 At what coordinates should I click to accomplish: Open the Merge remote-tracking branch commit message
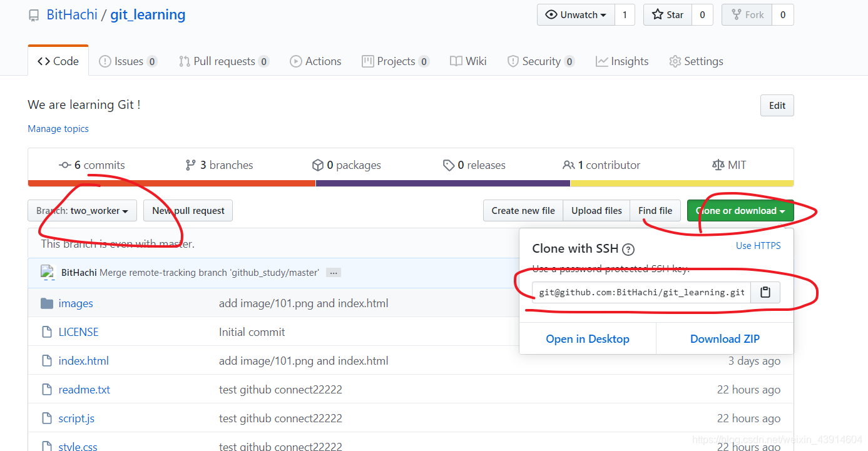point(209,273)
